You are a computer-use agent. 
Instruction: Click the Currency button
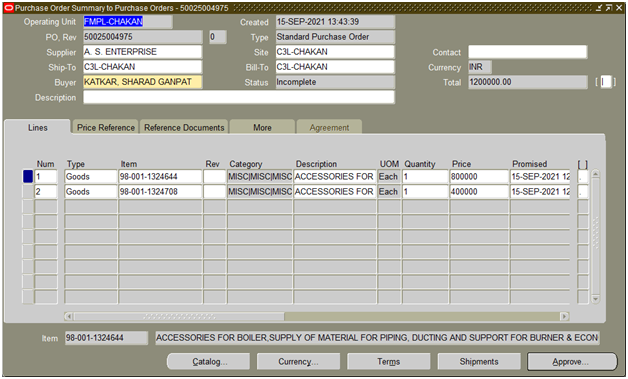pyautogui.click(x=298, y=362)
